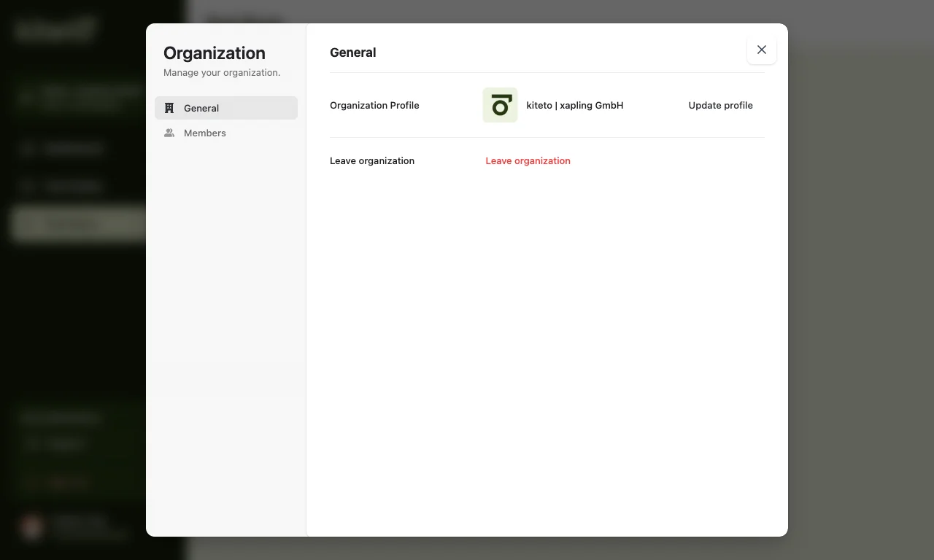Image resolution: width=934 pixels, height=560 pixels.
Task: Click the Organization Profile row label
Action: (374, 105)
